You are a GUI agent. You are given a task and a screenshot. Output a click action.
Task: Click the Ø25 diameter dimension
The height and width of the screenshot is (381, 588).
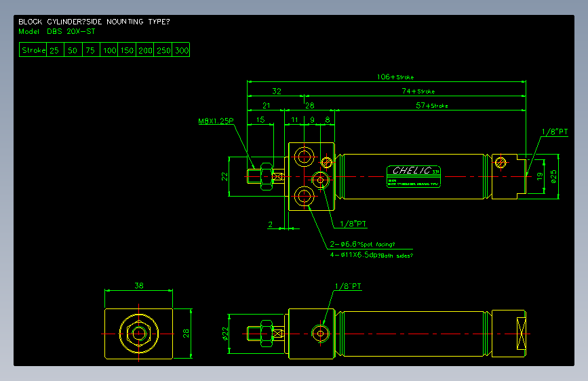click(553, 176)
